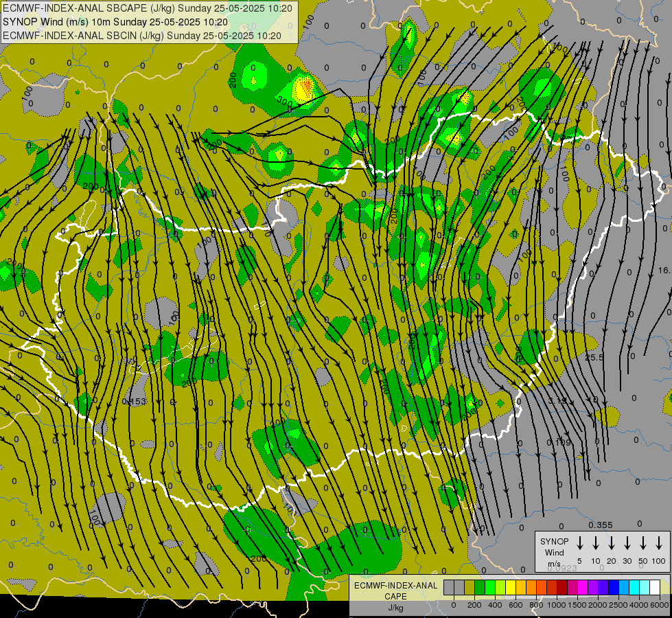Click the 1500 tick label on color bar

pyautogui.click(x=577, y=605)
